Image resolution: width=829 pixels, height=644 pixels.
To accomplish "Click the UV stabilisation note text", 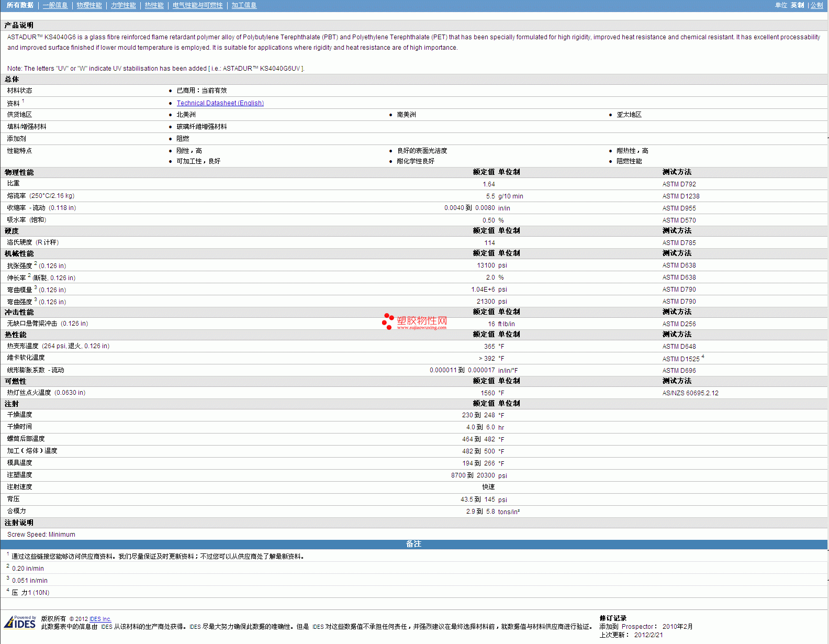I will [x=156, y=69].
